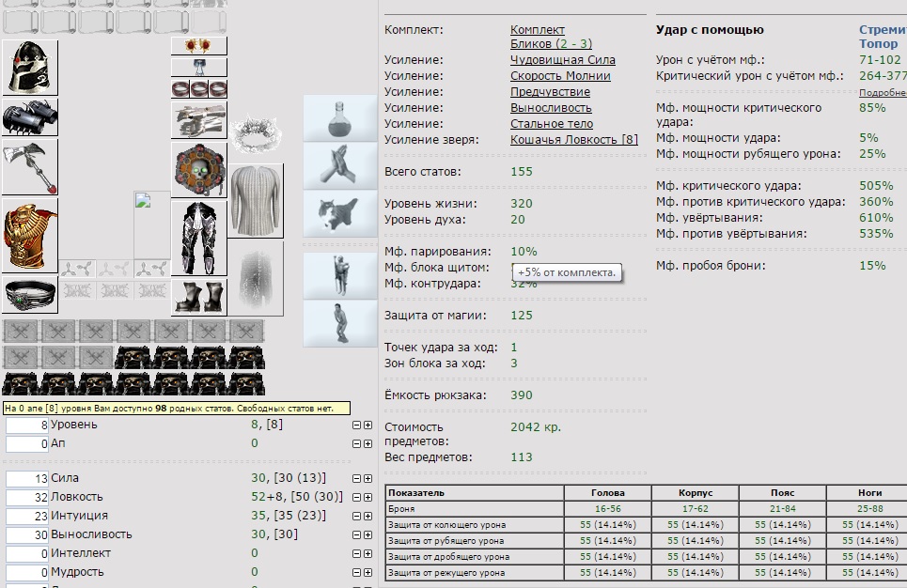Click the Подробнее details link
The width and height of the screenshot is (907, 588).
(x=883, y=92)
